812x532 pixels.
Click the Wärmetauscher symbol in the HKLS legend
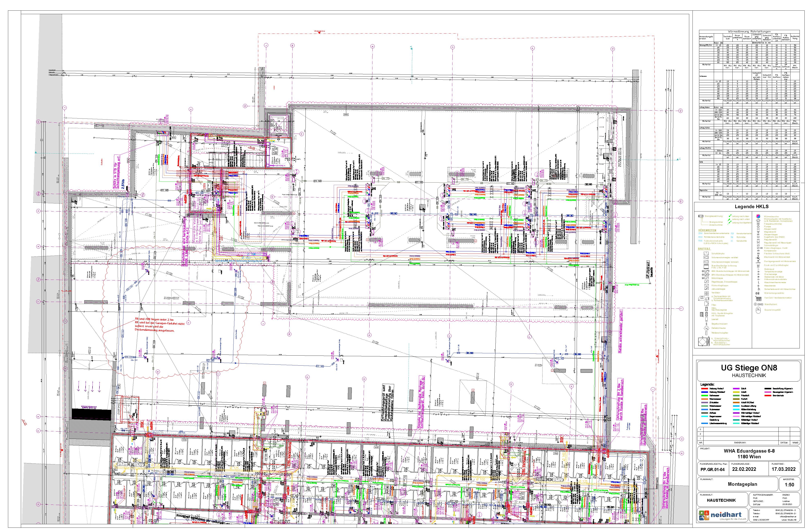click(758, 216)
